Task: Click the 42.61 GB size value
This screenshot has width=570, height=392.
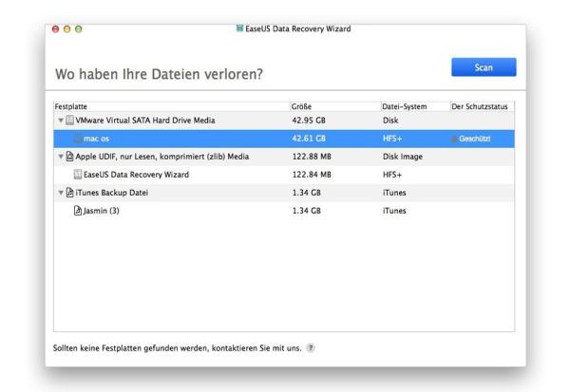Action: click(309, 139)
